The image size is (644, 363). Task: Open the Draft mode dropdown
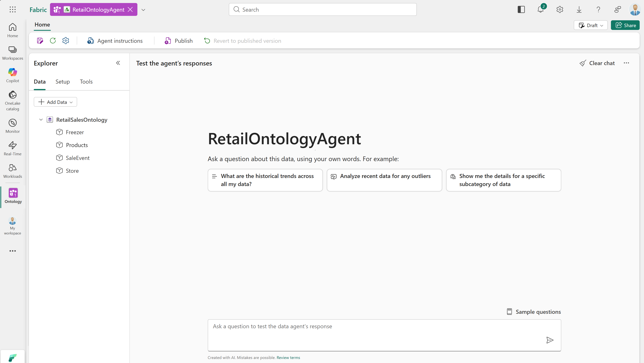(591, 25)
